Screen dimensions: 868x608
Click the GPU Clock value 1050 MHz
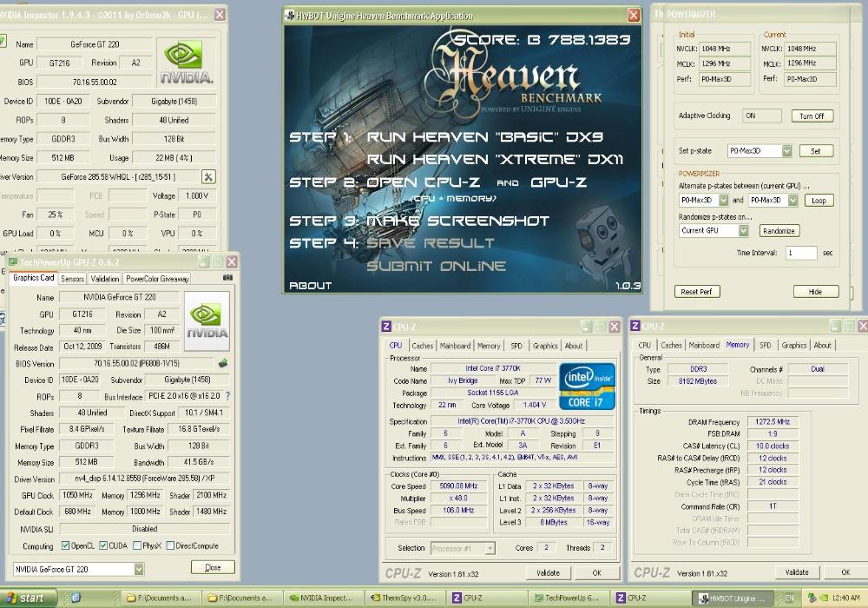tap(77, 495)
